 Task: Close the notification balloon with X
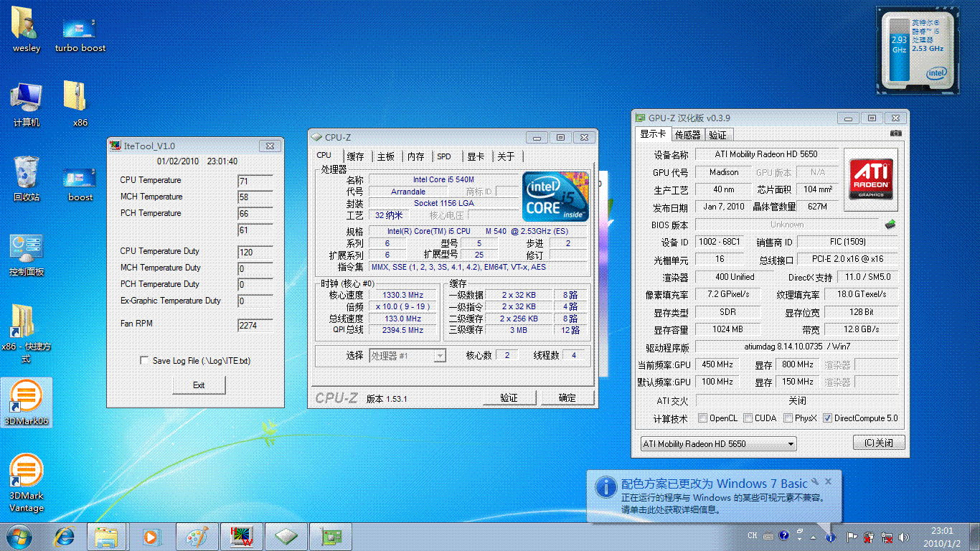coord(829,481)
